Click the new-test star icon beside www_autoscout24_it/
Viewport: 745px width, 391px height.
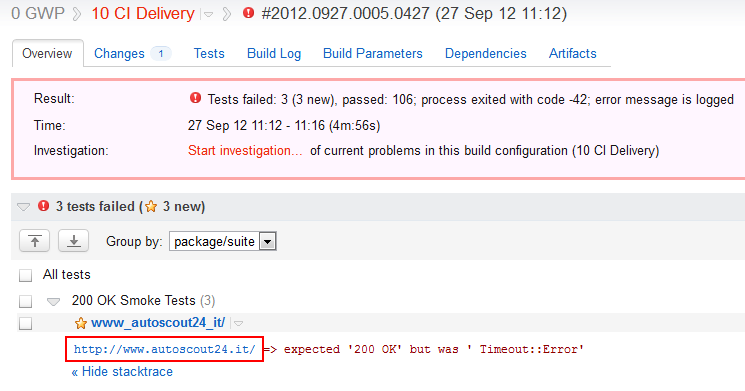click(x=81, y=323)
